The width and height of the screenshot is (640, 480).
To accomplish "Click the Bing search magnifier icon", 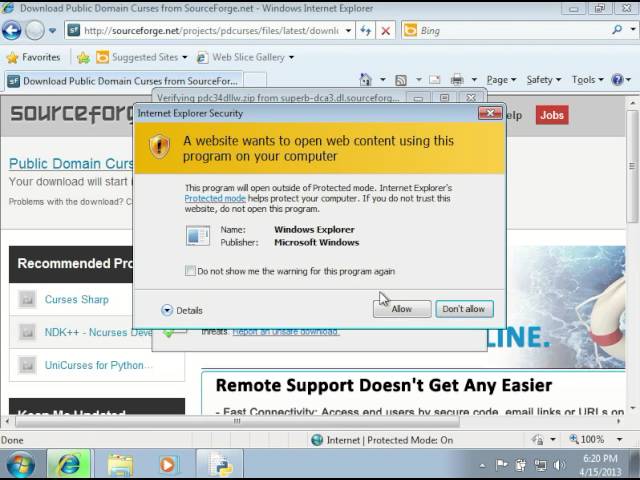I will click(617, 31).
